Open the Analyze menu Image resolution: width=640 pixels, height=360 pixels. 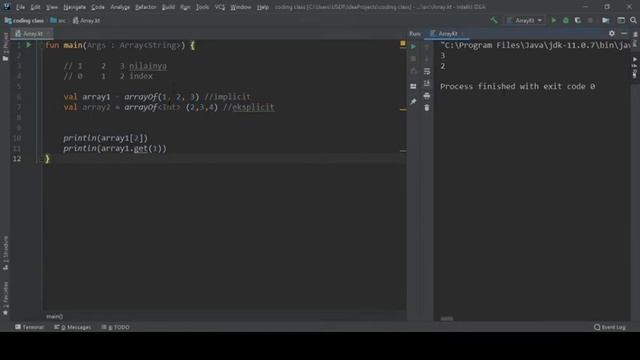tap(120, 7)
